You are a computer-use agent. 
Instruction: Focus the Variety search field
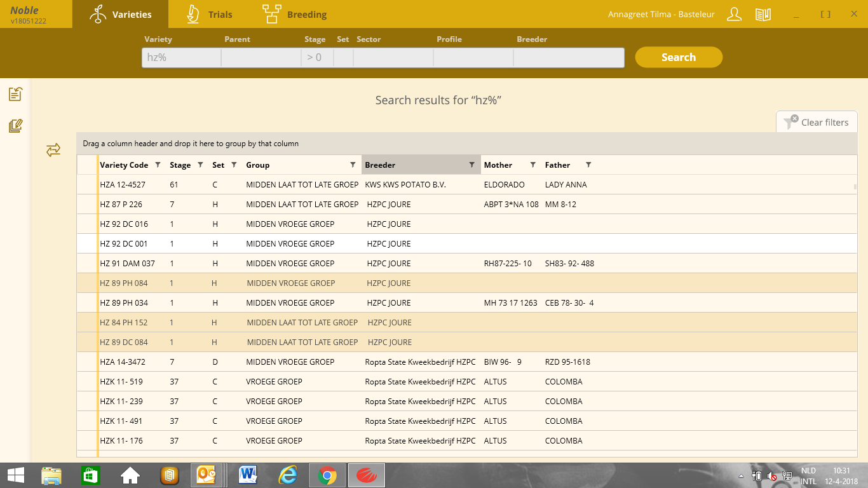click(181, 57)
